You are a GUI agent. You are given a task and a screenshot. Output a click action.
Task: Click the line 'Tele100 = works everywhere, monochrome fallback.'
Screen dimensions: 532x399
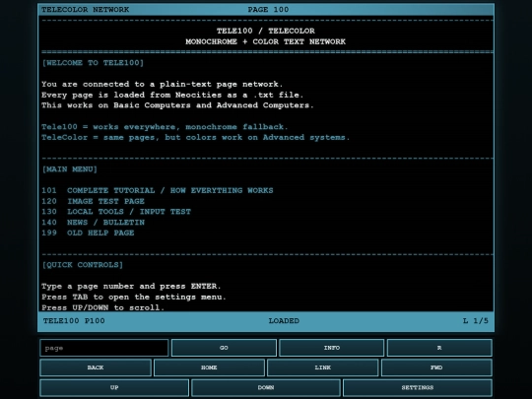pyautogui.click(x=165, y=127)
